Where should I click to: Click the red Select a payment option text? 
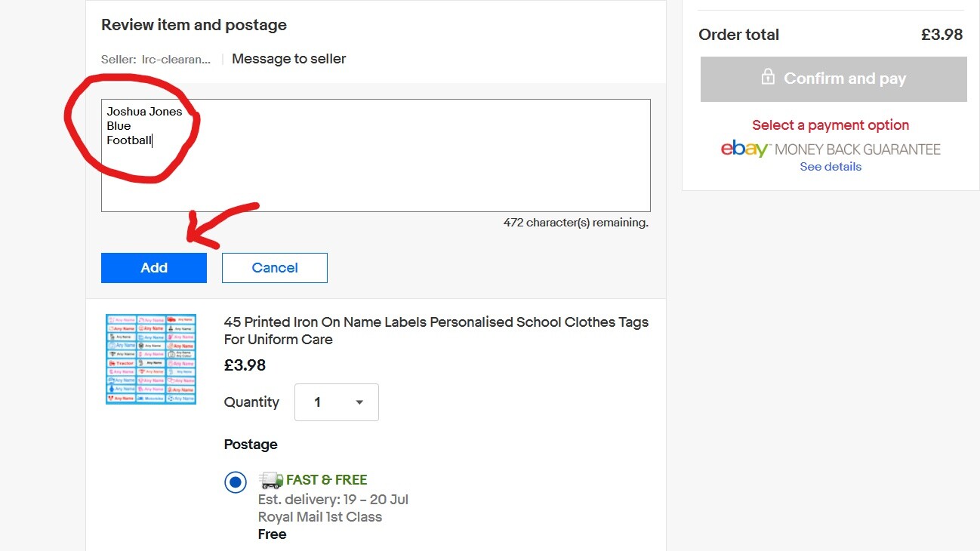click(831, 125)
